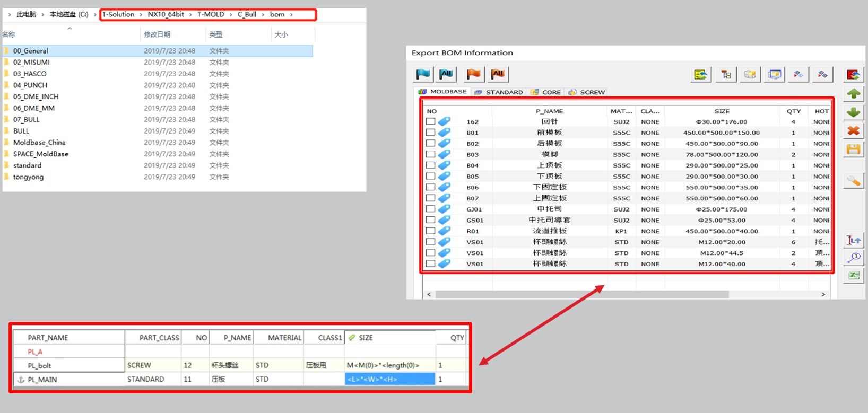Click the length dimension arrow icon
This screenshot has width=868, height=413.
[x=853, y=240]
